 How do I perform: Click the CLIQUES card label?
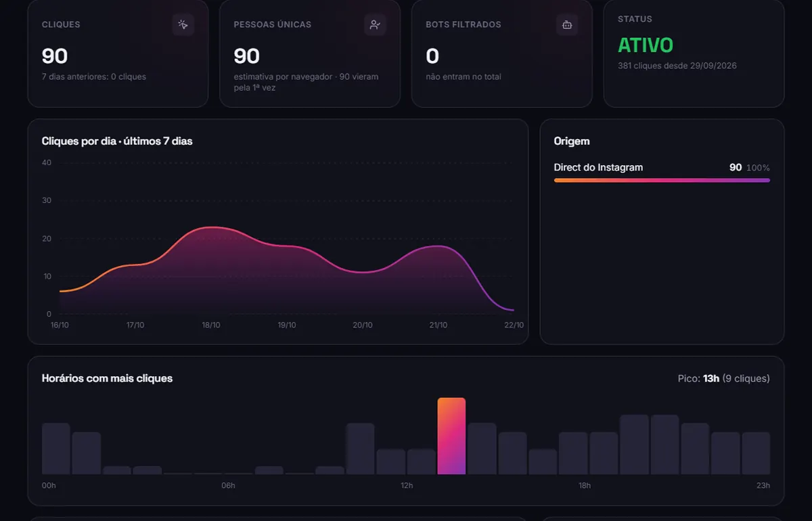coord(61,24)
